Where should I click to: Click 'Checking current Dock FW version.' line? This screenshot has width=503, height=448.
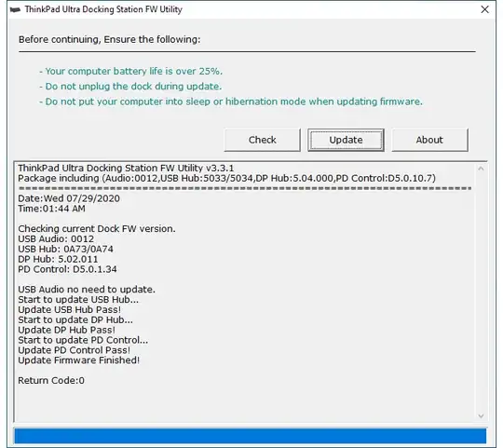(x=97, y=229)
